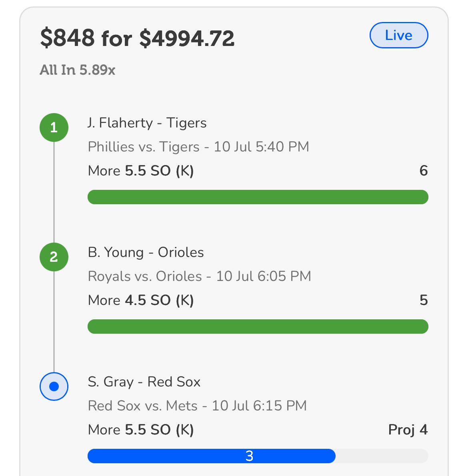Screen dimensions: 468x476
Task: Open the B. Young - Orioles pick
Action: [x=146, y=253]
